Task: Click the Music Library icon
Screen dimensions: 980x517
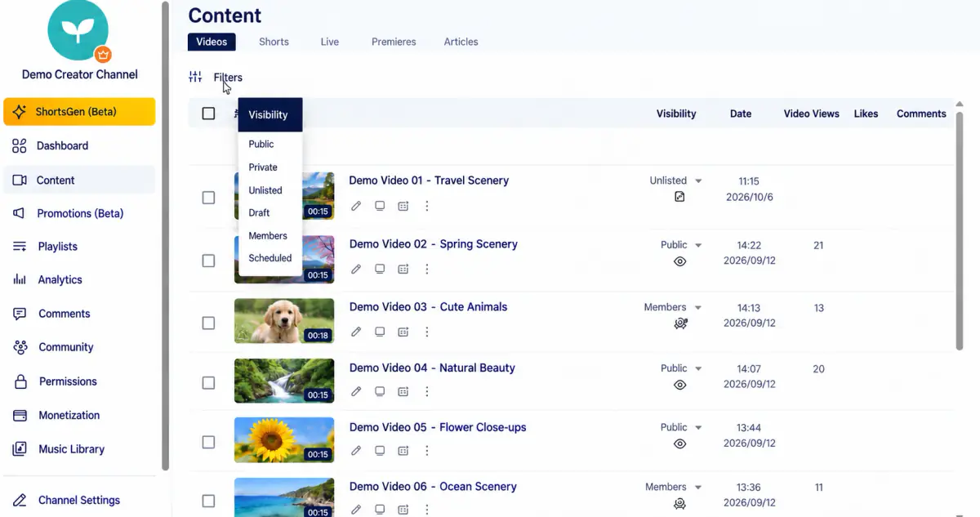Action: coord(20,449)
